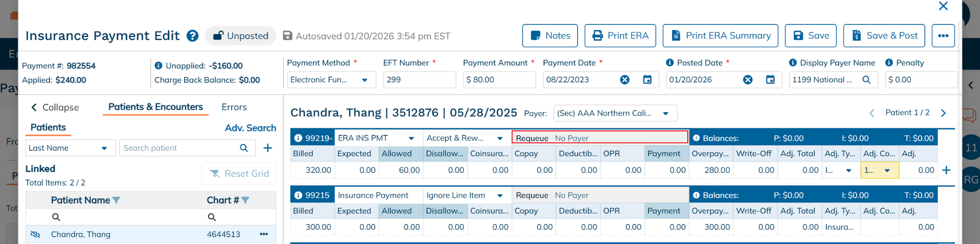The image size is (980, 244).
Task: Toggle the Unposted lock status
Action: click(241, 36)
